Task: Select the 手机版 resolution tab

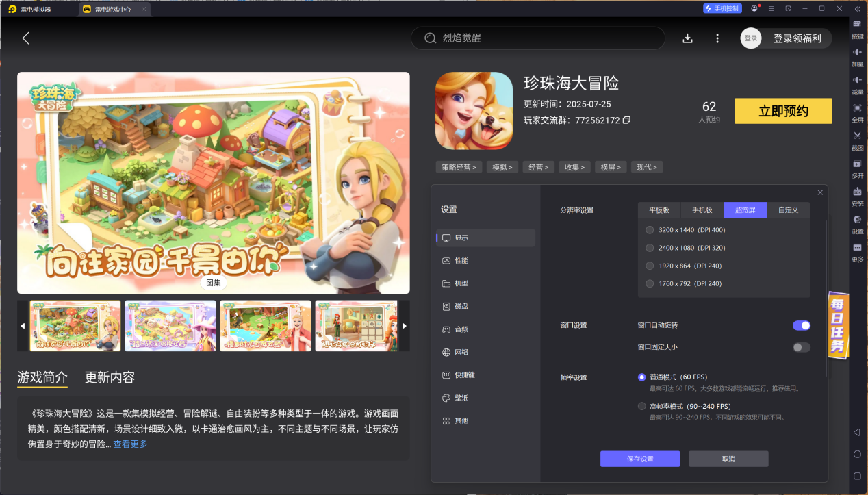Action: [x=701, y=210]
